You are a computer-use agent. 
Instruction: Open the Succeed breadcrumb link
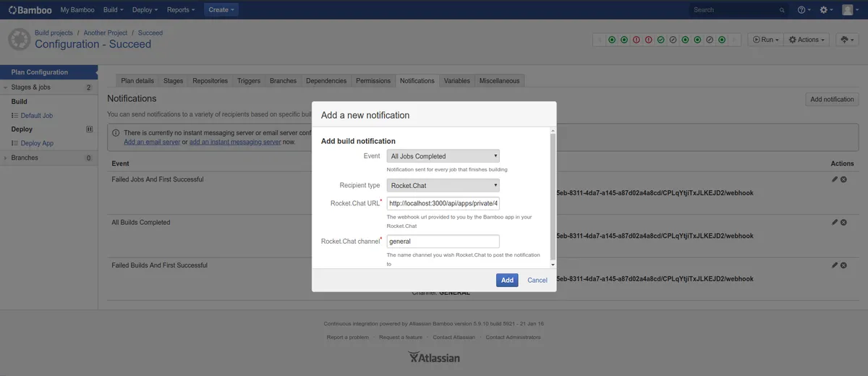pyautogui.click(x=150, y=33)
